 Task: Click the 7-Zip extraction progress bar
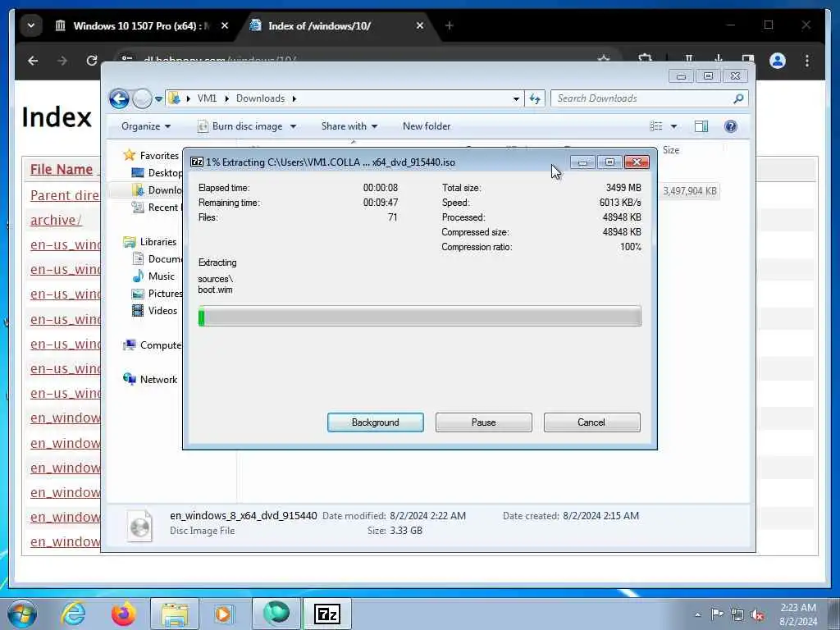tap(419, 316)
